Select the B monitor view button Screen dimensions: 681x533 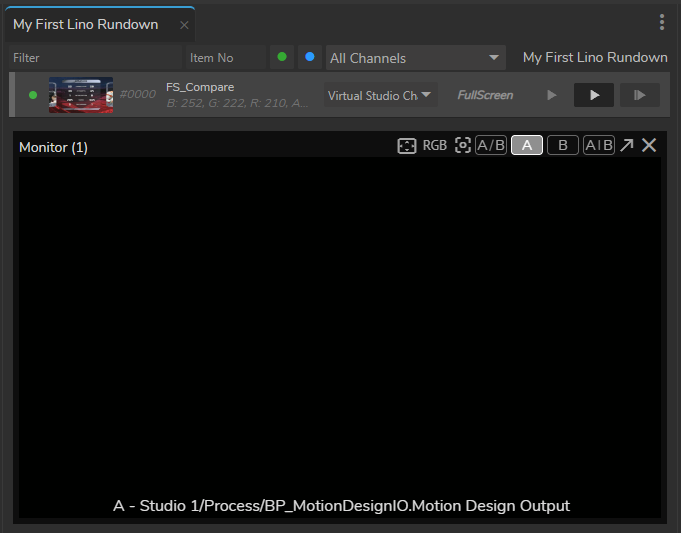click(563, 146)
